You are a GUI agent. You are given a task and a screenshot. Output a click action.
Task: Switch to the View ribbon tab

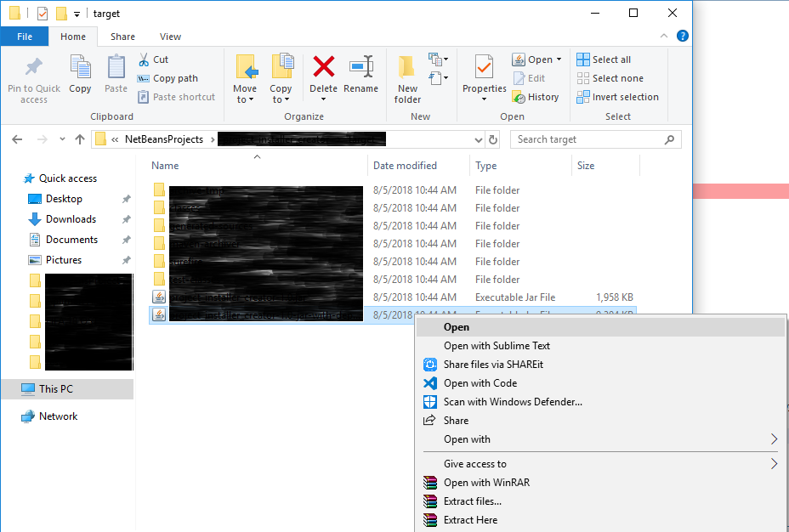(171, 37)
